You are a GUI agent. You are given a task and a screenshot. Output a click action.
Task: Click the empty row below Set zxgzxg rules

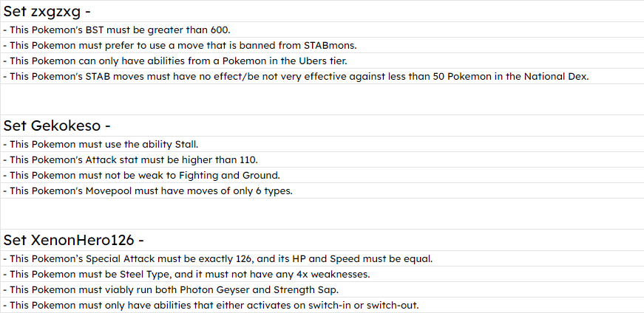pyautogui.click(x=322, y=99)
